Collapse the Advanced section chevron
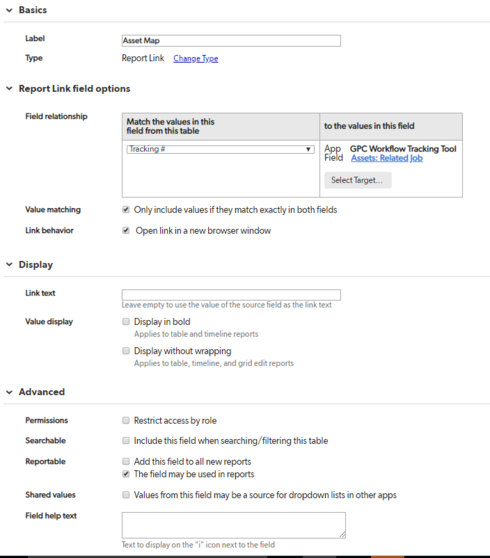Viewport: 490px width, 558px height. tap(9, 392)
